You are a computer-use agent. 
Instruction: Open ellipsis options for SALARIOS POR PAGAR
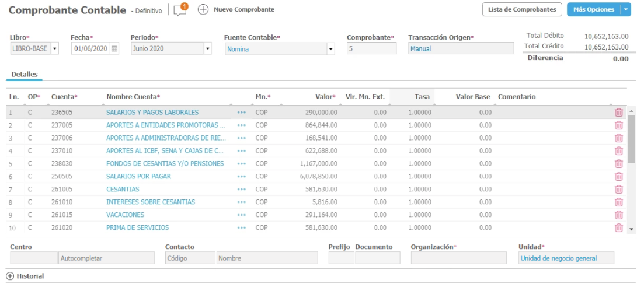(x=242, y=177)
